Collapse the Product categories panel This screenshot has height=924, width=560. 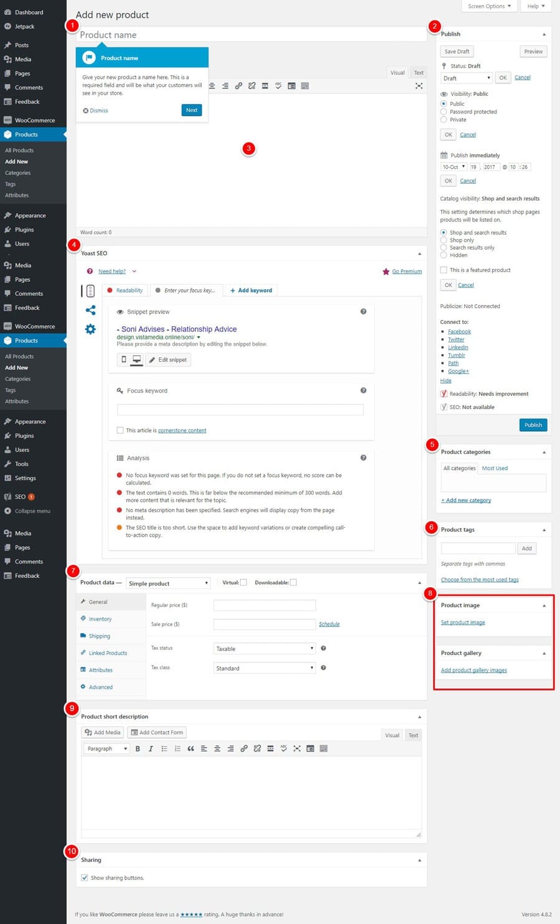544,451
